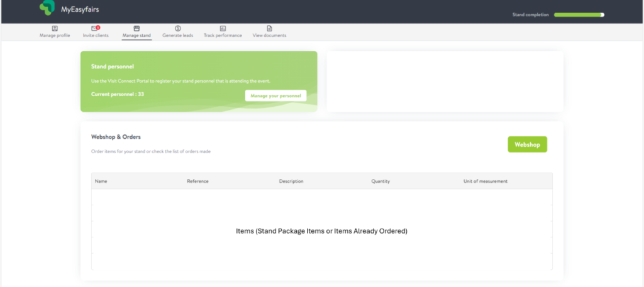644x287 pixels.
Task: Click the Track performance chart icon
Action: click(223, 28)
